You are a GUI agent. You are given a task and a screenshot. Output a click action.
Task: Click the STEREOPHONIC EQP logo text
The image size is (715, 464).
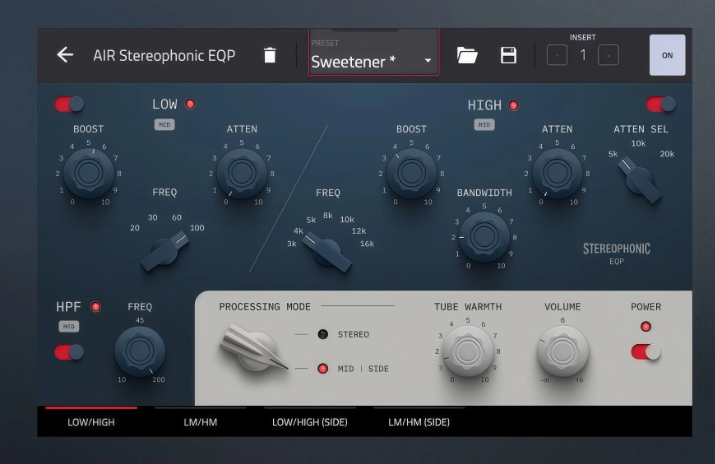click(617, 253)
